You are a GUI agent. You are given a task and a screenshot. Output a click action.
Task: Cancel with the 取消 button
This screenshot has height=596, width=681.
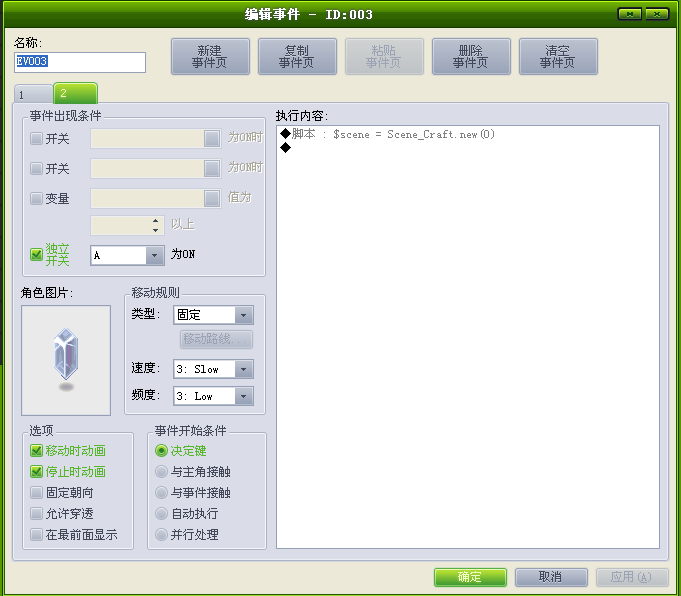551,577
